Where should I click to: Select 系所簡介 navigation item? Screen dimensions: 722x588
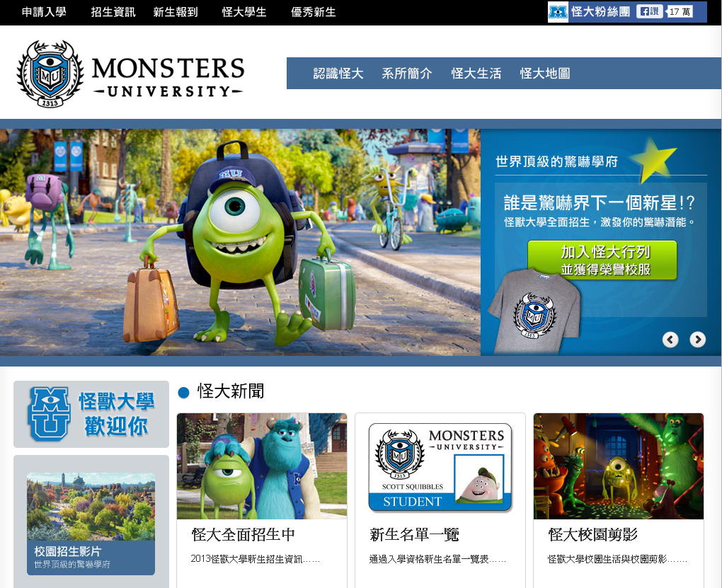pyautogui.click(x=407, y=74)
